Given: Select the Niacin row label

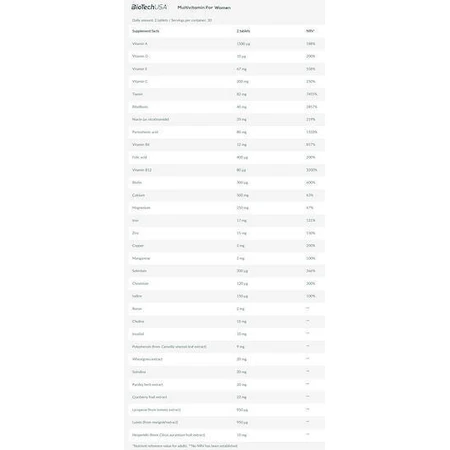Looking at the screenshot, I should coord(150,119).
